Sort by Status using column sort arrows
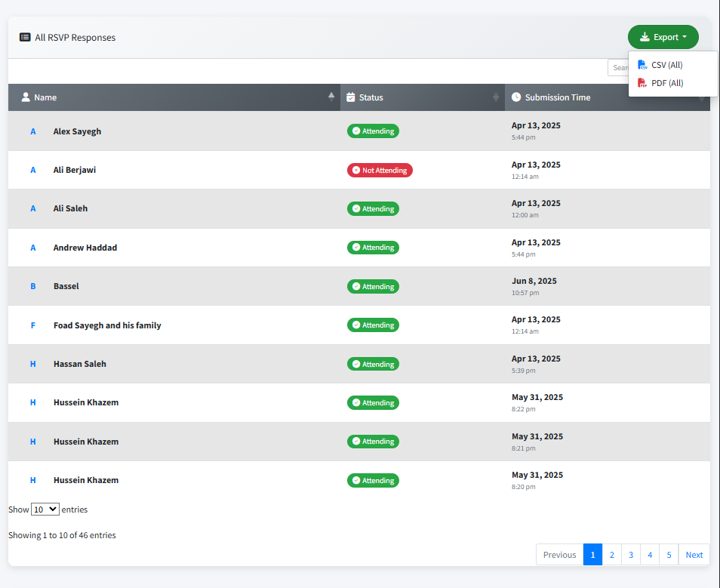720x588 pixels. pyautogui.click(x=496, y=97)
